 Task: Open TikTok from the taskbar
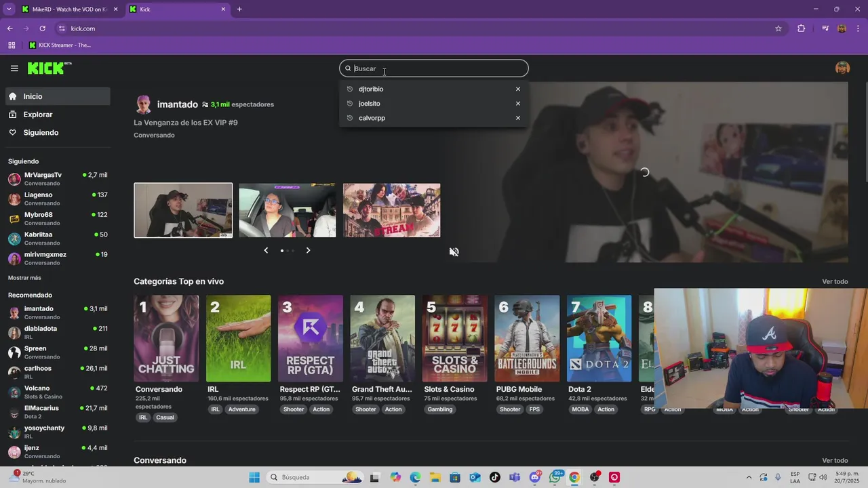pos(495,477)
